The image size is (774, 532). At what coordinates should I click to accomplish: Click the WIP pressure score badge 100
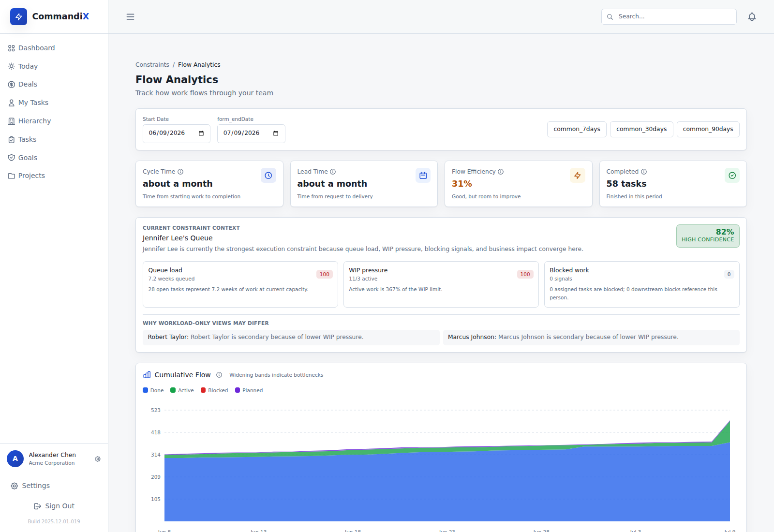click(525, 274)
